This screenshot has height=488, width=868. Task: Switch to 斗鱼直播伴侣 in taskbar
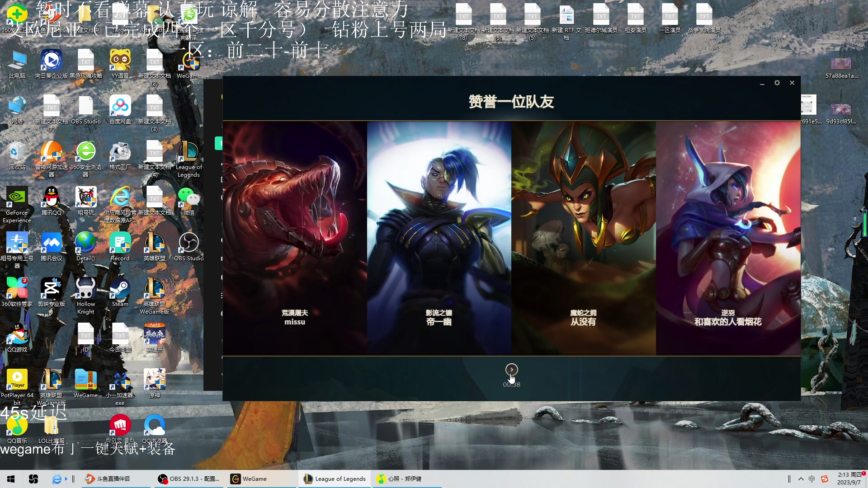pyautogui.click(x=116, y=479)
